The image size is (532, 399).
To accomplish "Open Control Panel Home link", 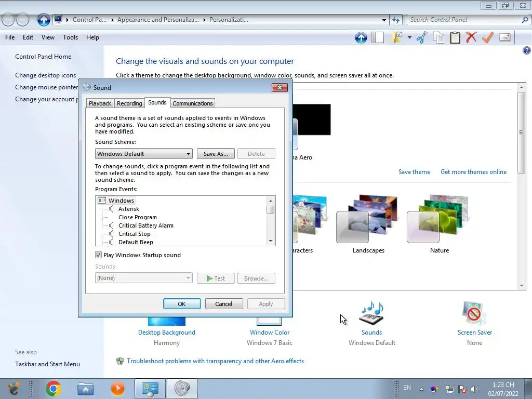I will (x=43, y=57).
